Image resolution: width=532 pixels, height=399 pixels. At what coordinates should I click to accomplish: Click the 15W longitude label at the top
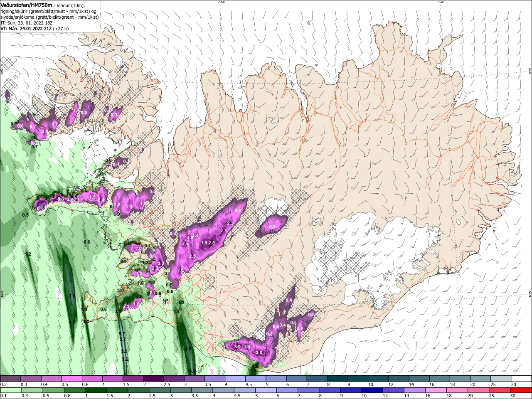coord(440,2)
